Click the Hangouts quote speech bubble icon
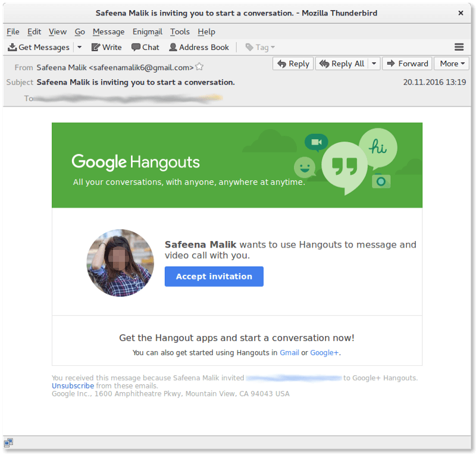Viewport: 476px width, 454px height. tap(345, 168)
